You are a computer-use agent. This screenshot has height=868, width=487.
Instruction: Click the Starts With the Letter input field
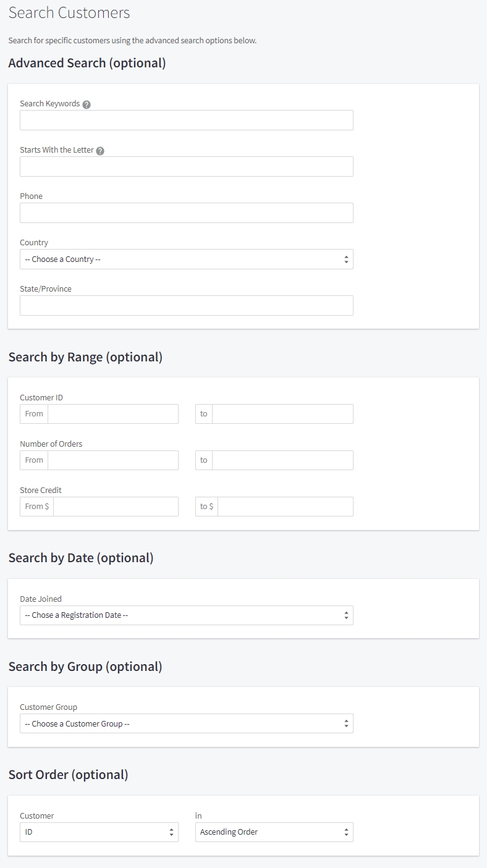(x=185, y=166)
